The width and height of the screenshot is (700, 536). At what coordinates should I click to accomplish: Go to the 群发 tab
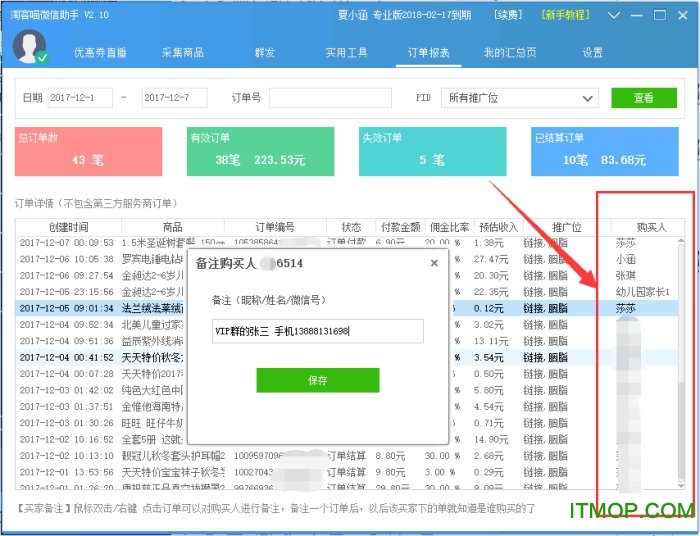pyautogui.click(x=264, y=53)
